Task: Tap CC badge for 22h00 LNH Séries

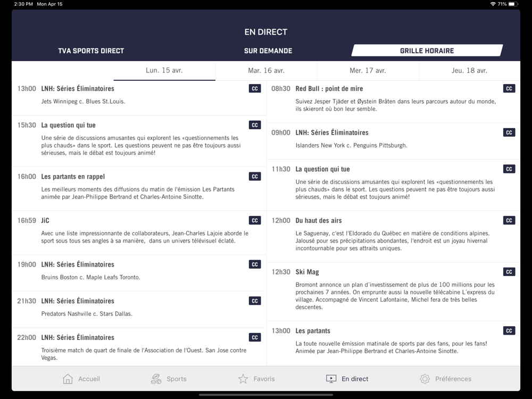Action: [255, 338]
